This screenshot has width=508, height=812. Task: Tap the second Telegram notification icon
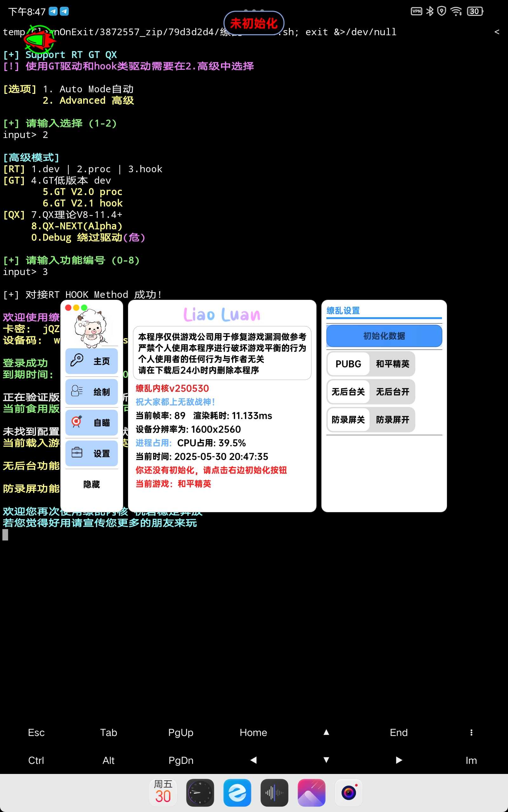coord(64,11)
